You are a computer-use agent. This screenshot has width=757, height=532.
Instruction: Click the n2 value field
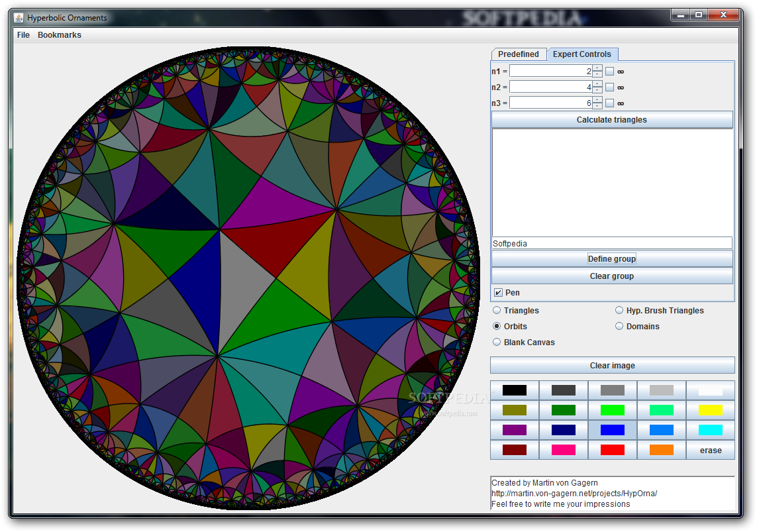tap(550, 87)
